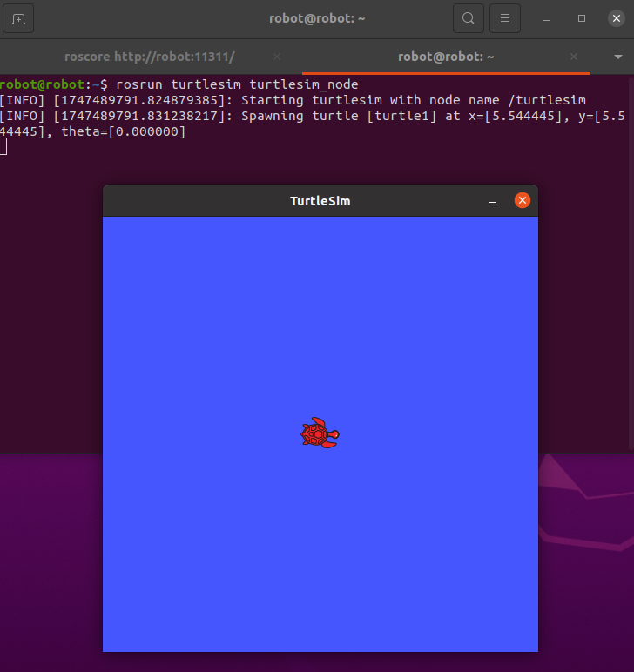Image resolution: width=634 pixels, height=672 pixels.
Task: Close the TurtleSim window
Action: pyautogui.click(x=523, y=201)
